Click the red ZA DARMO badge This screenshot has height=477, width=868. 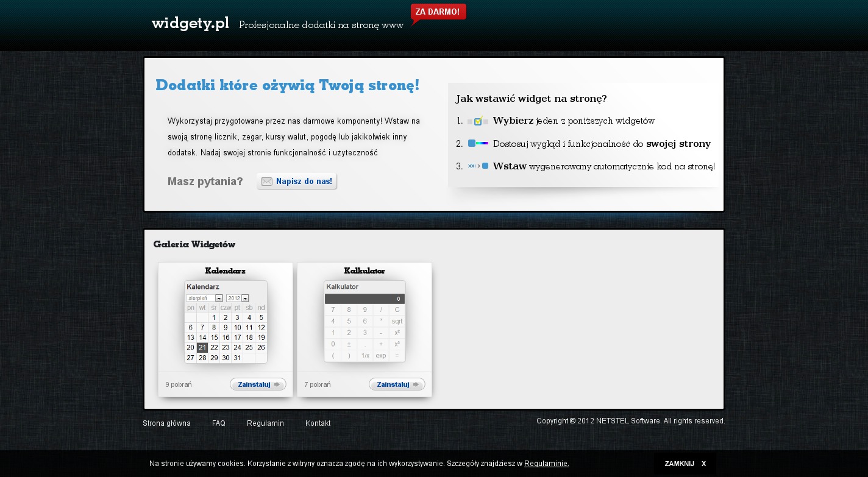pyautogui.click(x=438, y=12)
